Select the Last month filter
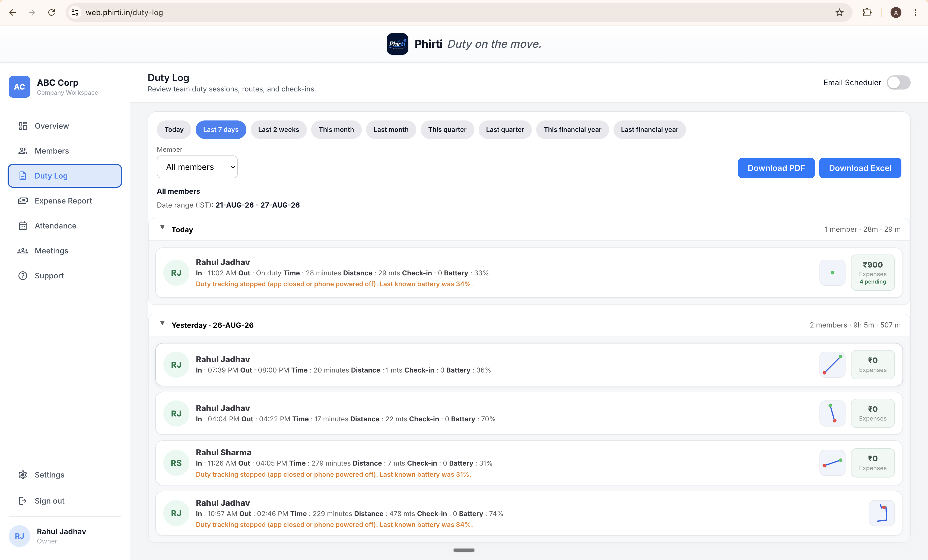The width and height of the screenshot is (928, 560). [x=391, y=129]
